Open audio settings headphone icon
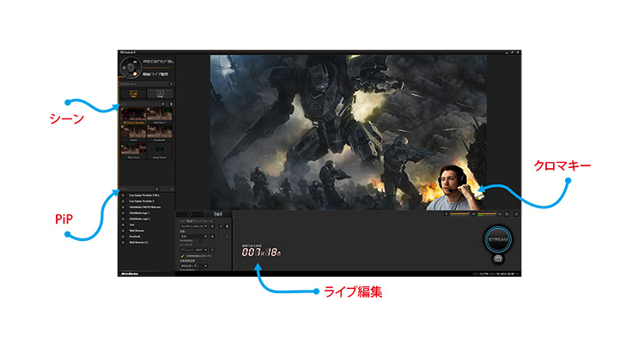This screenshot has height=343, width=644. pyautogui.click(x=500, y=214)
